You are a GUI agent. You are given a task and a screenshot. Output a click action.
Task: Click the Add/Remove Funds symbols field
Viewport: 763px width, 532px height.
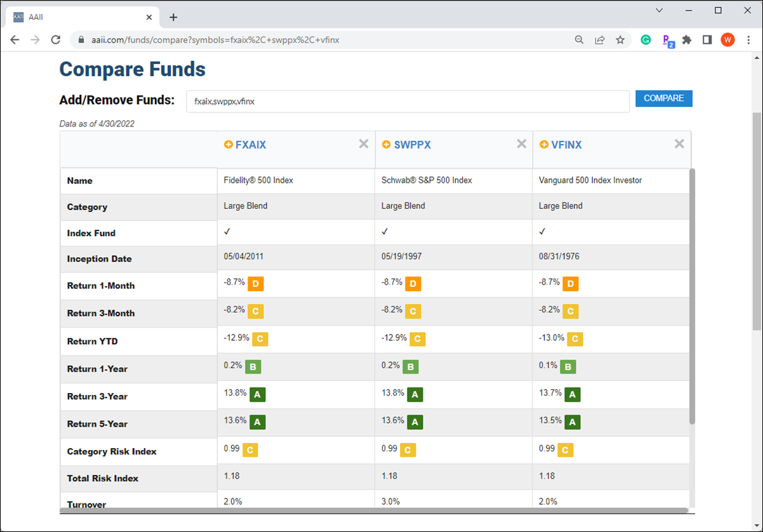[x=408, y=102]
